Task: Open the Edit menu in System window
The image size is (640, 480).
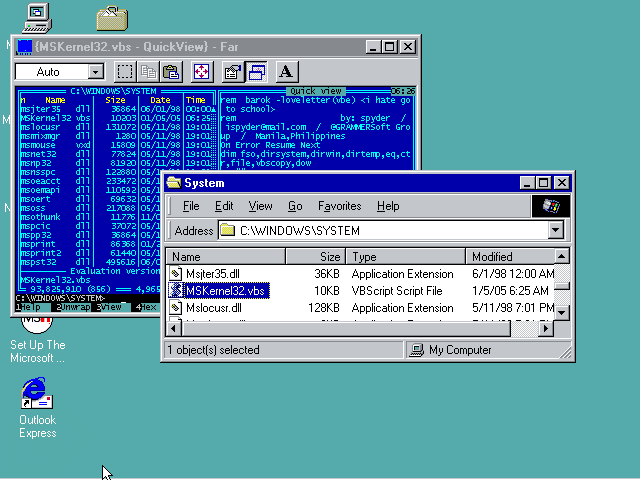Action: (224, 206)
